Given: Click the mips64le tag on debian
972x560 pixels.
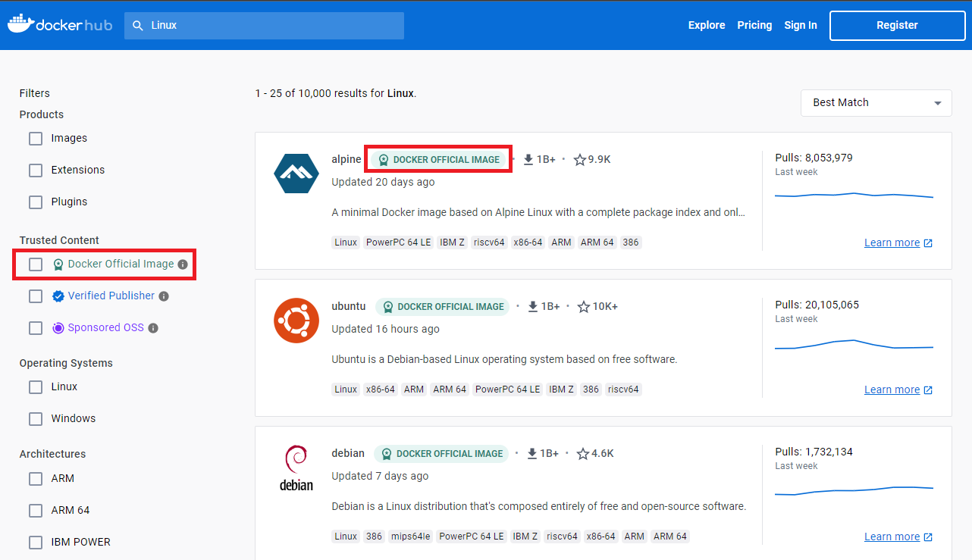Looking at the screenshot, I should pyautogui.click(x=410, y=537).
